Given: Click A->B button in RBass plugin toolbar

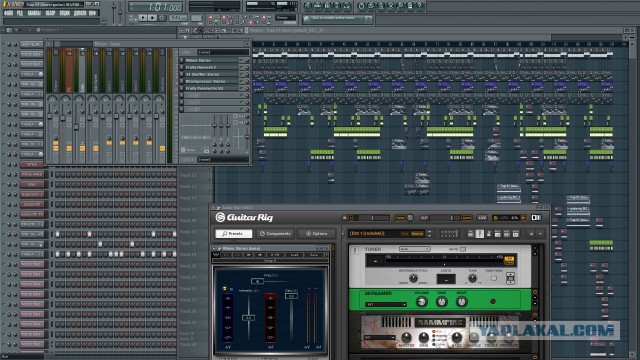Looking at the screenshot, I should pos(275,255).
